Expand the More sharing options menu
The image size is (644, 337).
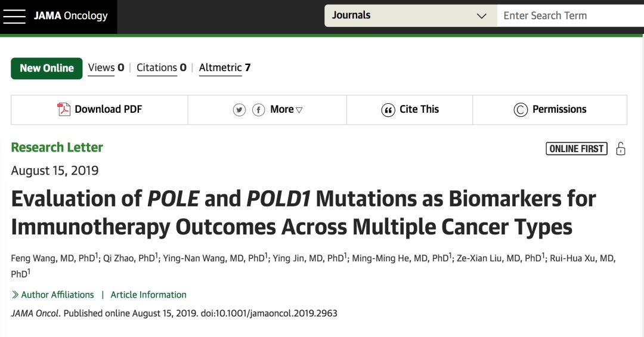click(287, 110)
